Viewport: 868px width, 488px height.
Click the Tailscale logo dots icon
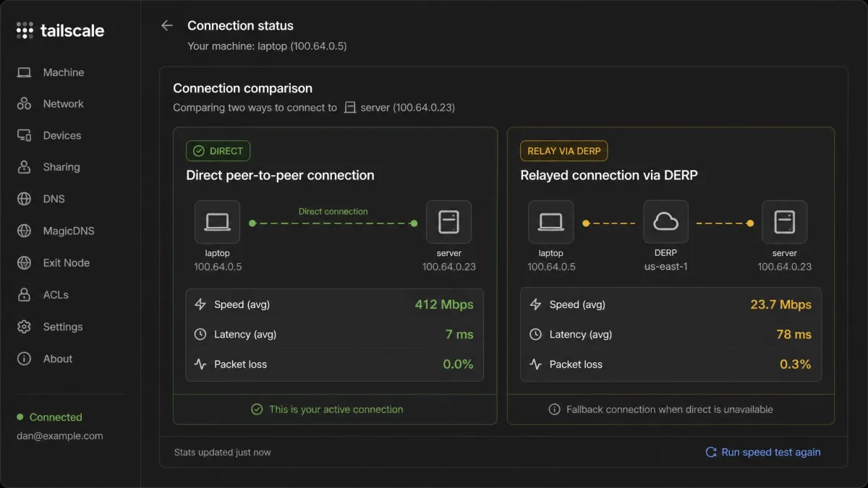pyautogui.click(x=25, y=30)
